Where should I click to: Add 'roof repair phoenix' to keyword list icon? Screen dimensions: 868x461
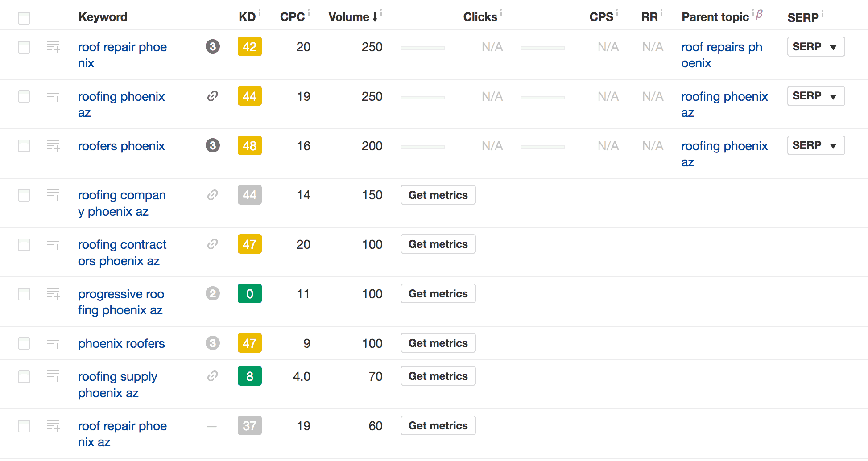tap(54, 46)
